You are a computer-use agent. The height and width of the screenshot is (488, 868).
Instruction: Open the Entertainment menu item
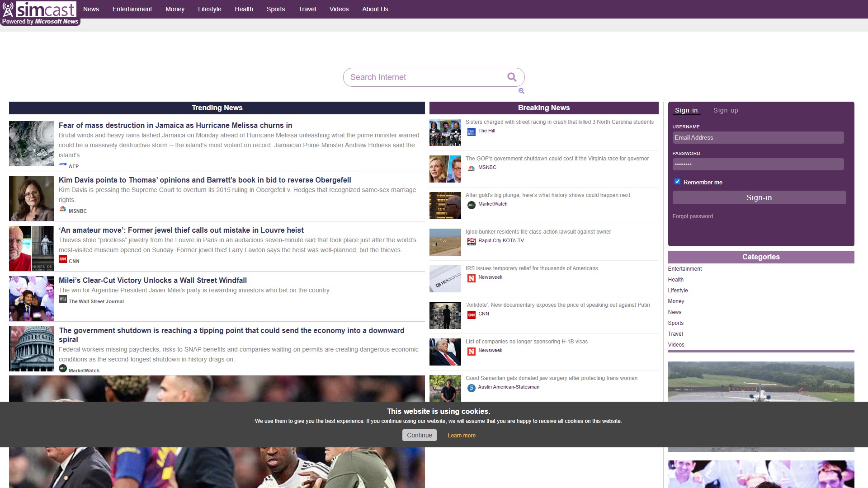(x=132, y=9)
